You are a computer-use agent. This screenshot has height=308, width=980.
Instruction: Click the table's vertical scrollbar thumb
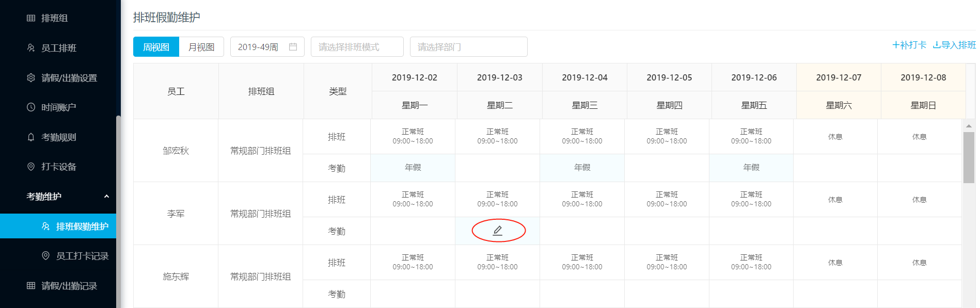click(969, 157)
